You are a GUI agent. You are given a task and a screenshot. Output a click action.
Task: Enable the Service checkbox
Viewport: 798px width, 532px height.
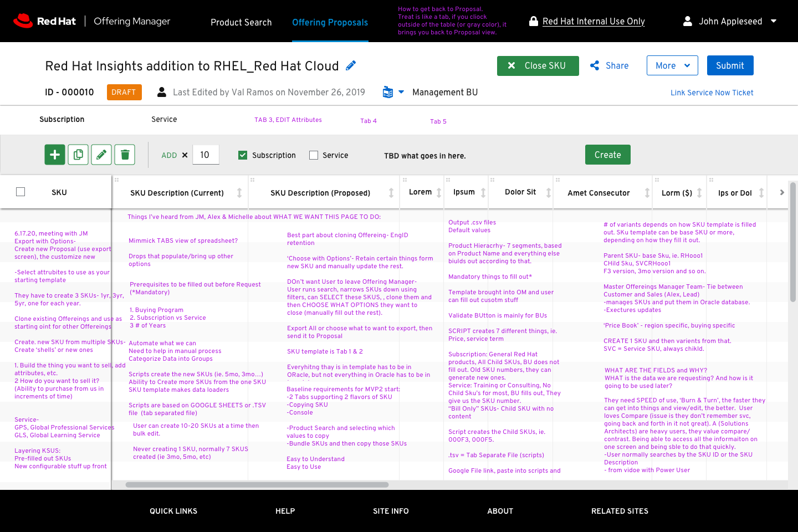pyautogui.click(x=314, y=155)
